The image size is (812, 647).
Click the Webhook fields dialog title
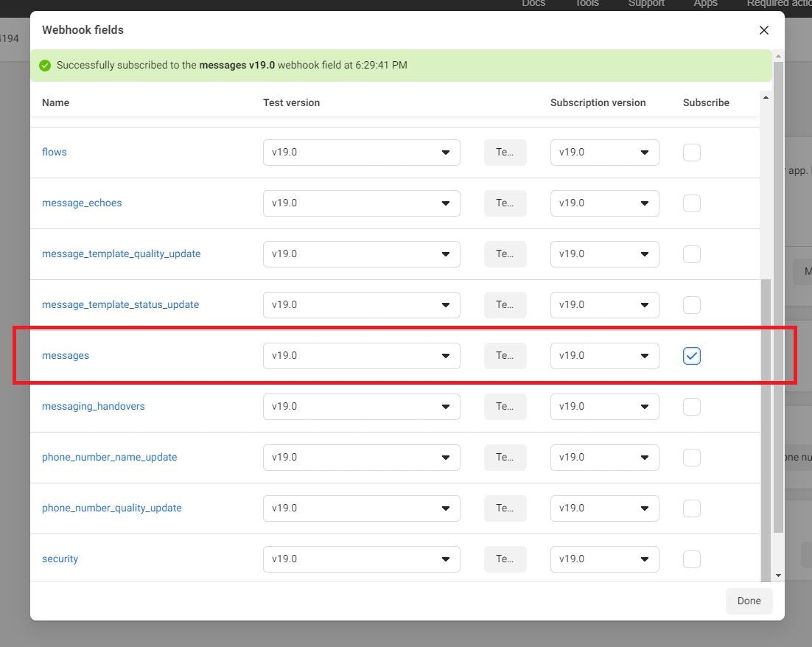(x=83, y=30)
